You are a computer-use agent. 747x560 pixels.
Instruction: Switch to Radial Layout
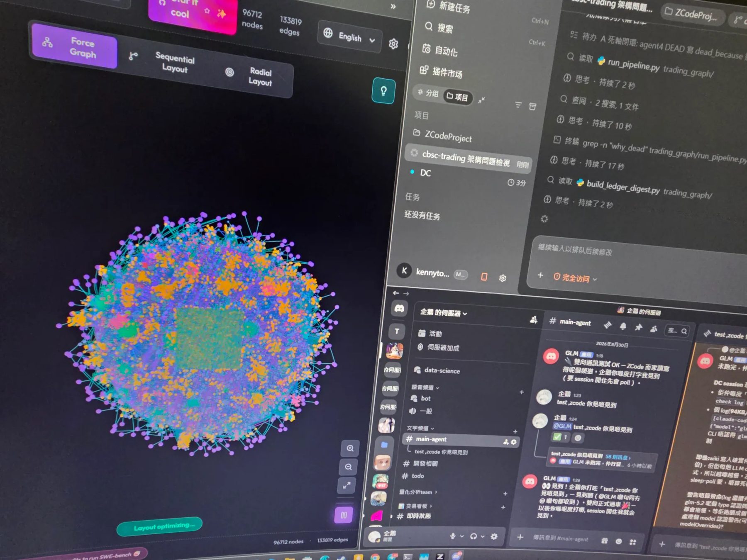coord(249,76)
